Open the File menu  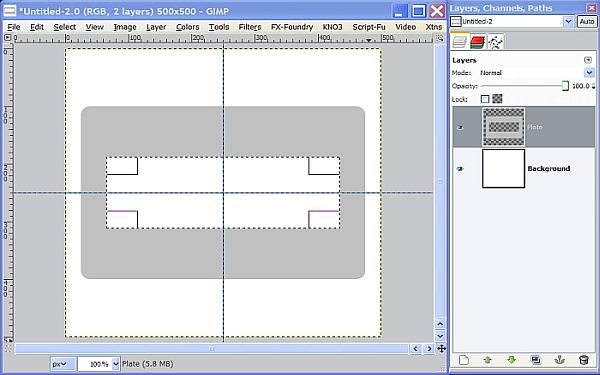coord(14,27)
